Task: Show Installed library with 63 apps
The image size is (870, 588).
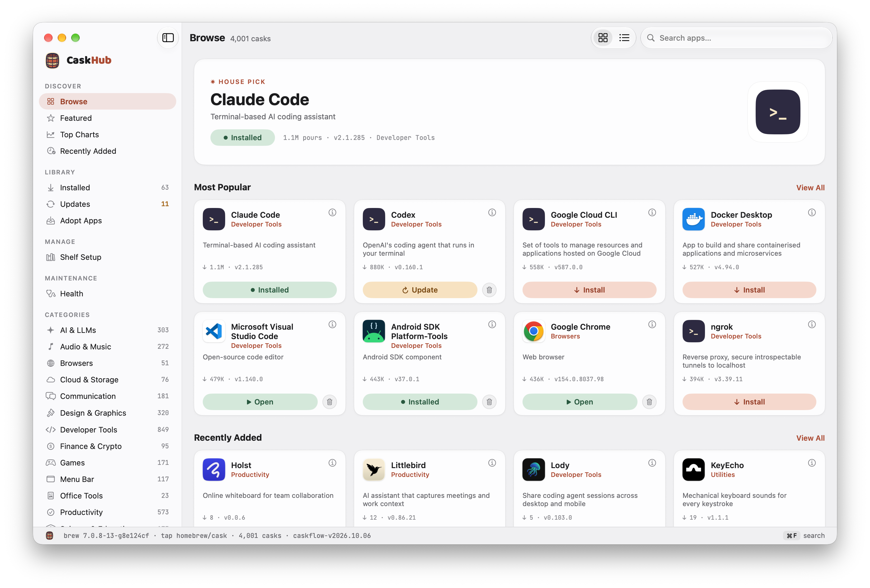Action: 108,188
